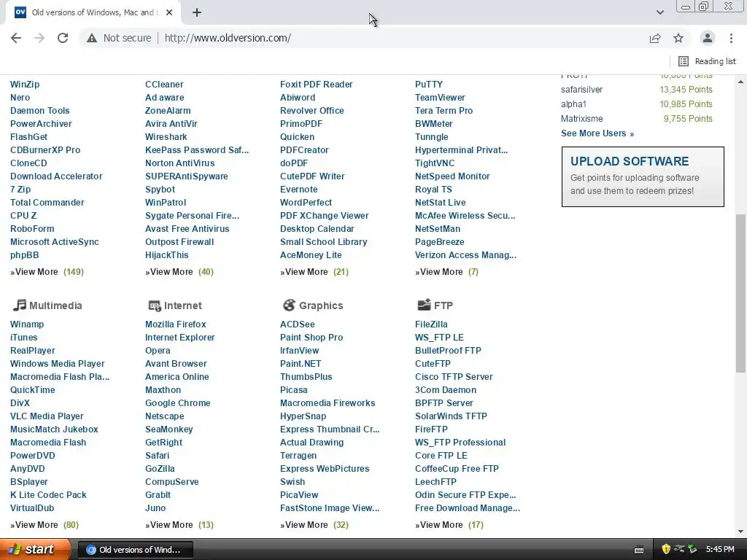Click the Internet category icon
Viewport: 747px width, 560px height.
[155, 306]
